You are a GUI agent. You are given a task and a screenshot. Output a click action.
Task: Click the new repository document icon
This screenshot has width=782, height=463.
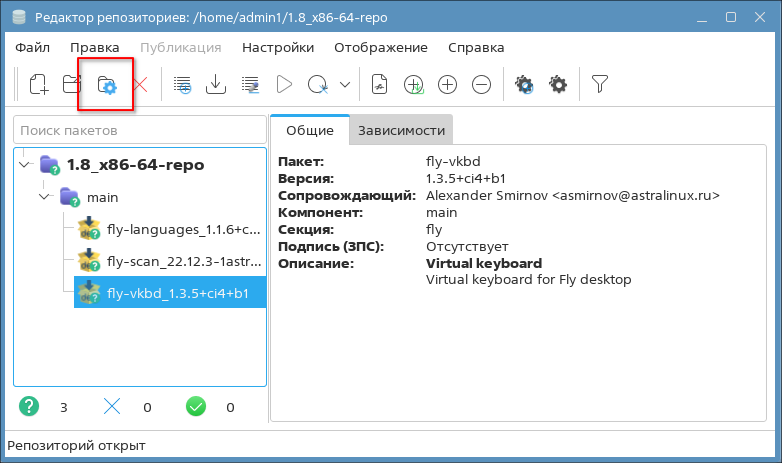coord(38,85)
